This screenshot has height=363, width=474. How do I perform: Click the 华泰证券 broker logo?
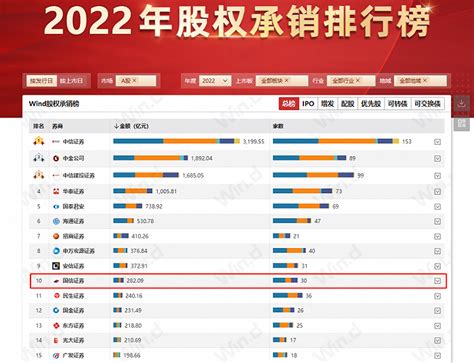point(56,191)
